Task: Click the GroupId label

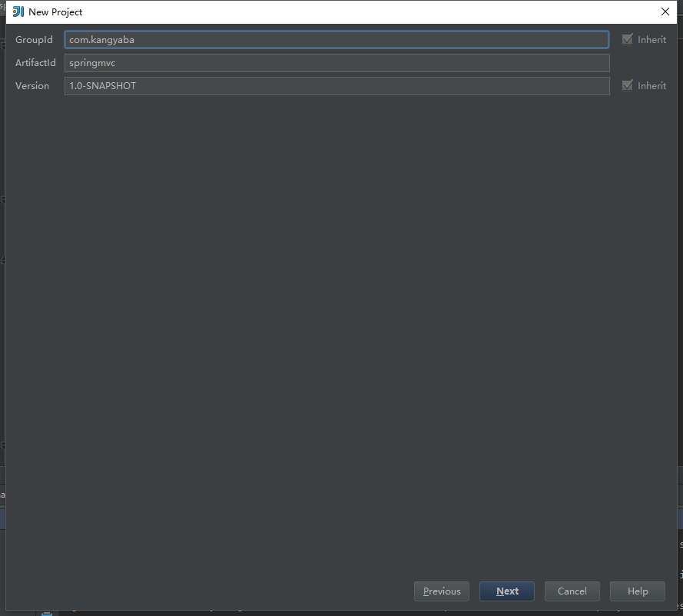Action: coord(34,40)
